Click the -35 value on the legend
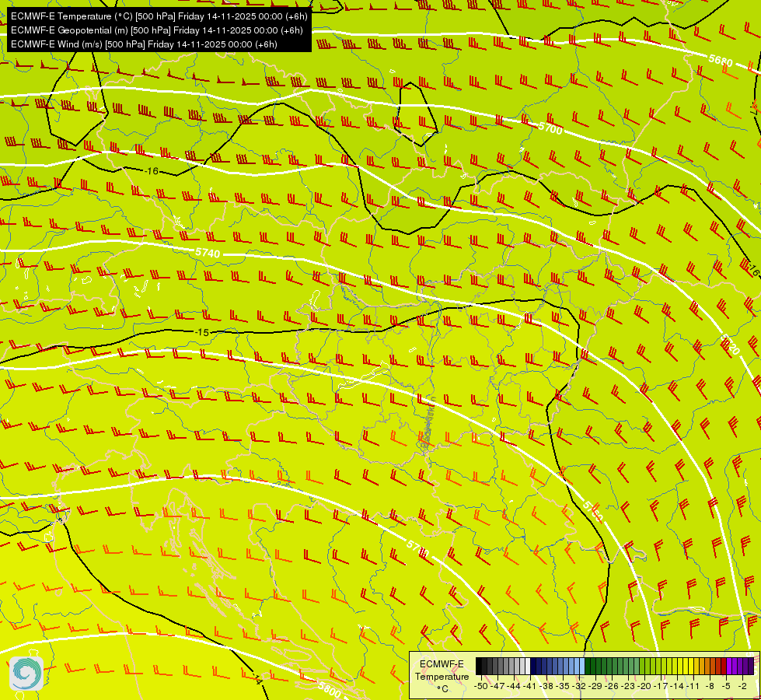This screenshot has height=700, width=761. (x=564, y=686)
